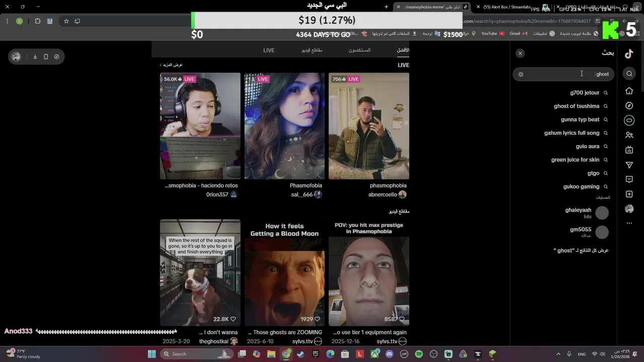Open the Messages paper plane icon
The image size is (644, 362).
click(x=629, y=165)
